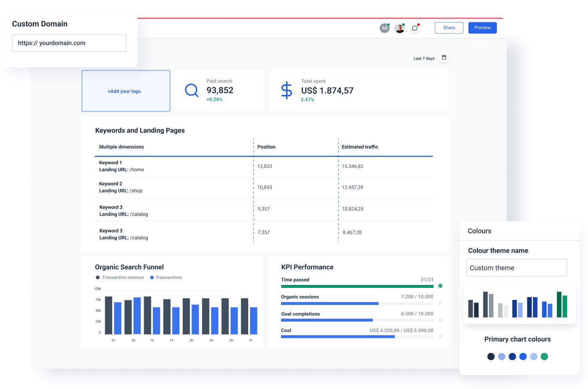The height and width of the screenshot is (389, 588).
Task: Click the 31/31 Time passed value
Action: pyautogui.click(x=427, y=280)
